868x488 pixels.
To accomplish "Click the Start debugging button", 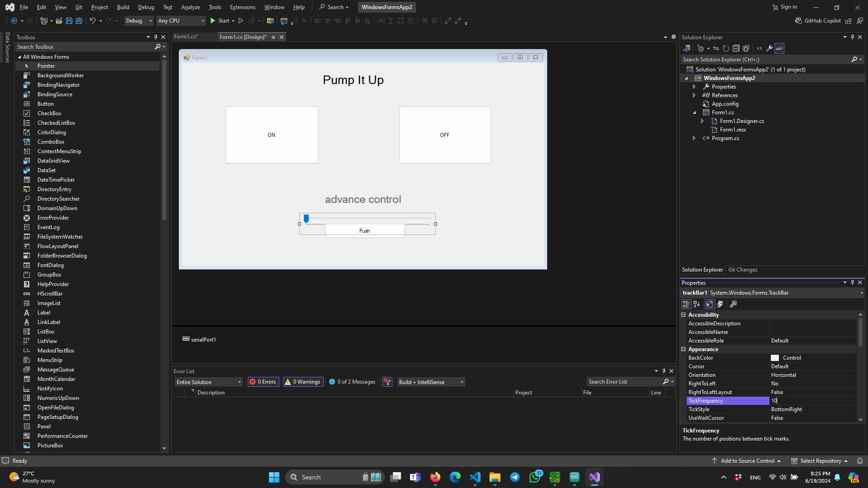I will click(x=220, y=21).
